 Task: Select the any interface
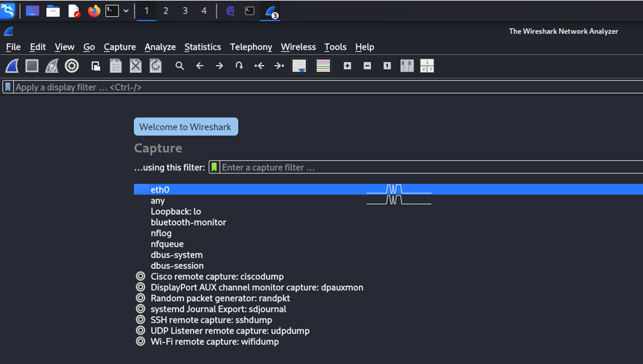(388, 200)
